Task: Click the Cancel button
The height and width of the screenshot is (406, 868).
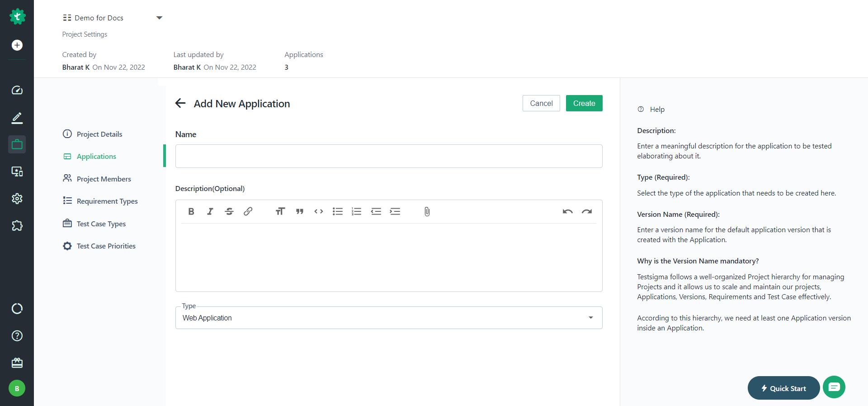Action: [x=541, y=103]
